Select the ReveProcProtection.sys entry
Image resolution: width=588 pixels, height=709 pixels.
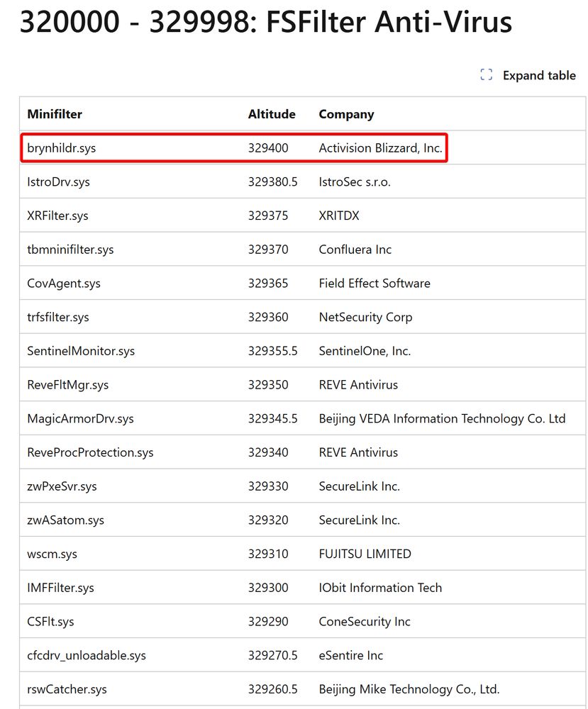click(x=90, y=452)
